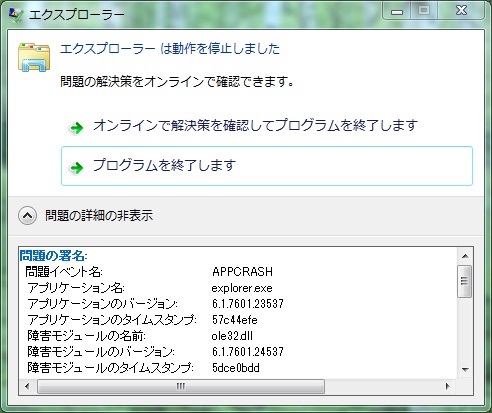
Task: Click the 問題の署名: heading
Action: [53, 256]
